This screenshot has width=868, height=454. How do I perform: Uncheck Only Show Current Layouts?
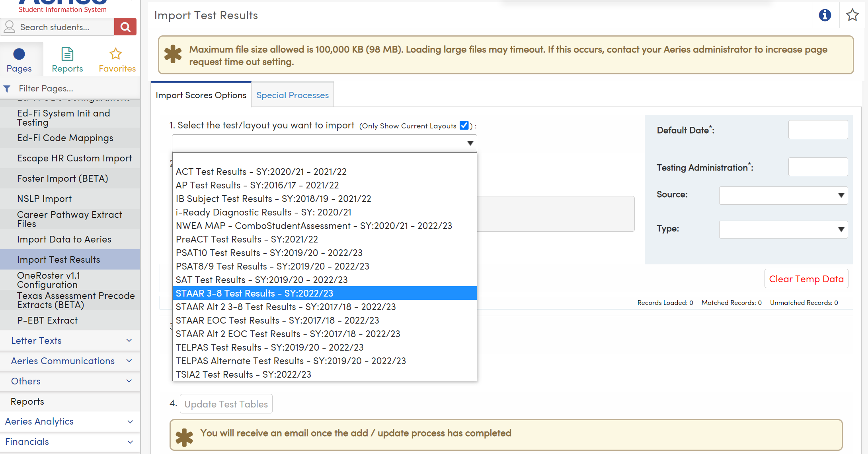464,125
